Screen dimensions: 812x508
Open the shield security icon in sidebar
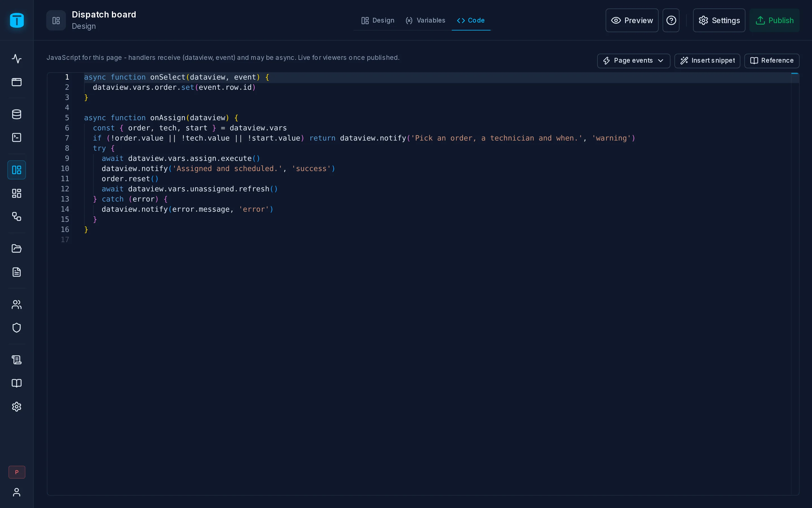tap(17, 328)
